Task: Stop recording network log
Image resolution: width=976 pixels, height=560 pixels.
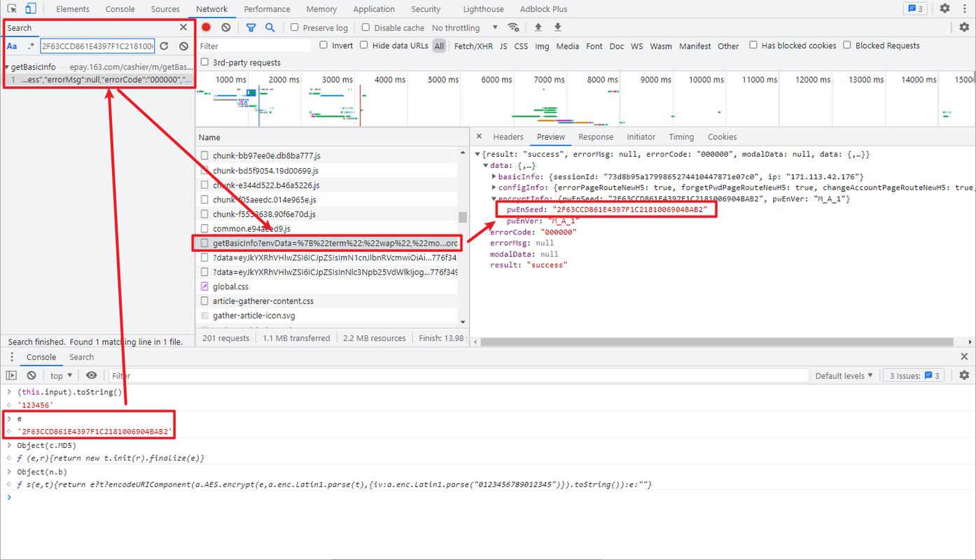Action: tap(207, 27)
